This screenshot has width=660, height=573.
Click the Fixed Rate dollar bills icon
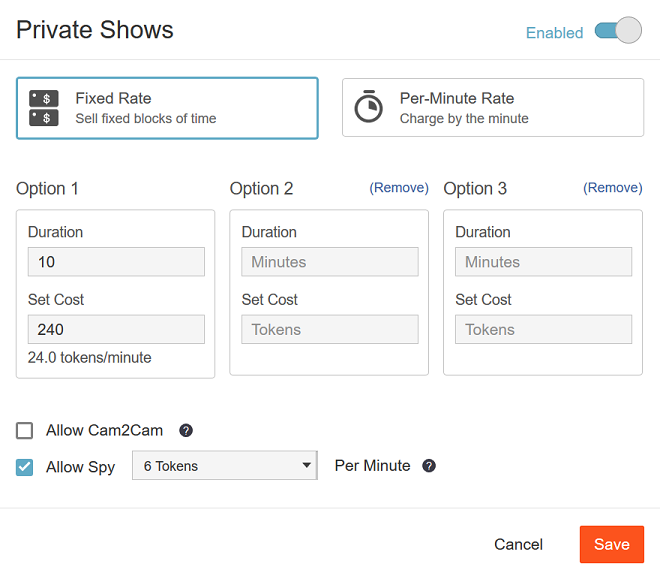click(44, 108)
